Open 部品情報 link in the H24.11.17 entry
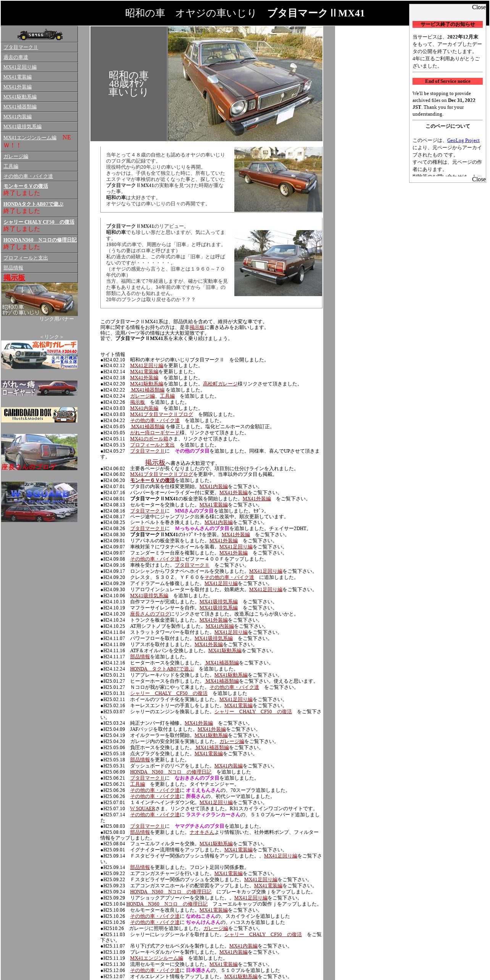490x980 pixels. (140, 657)
